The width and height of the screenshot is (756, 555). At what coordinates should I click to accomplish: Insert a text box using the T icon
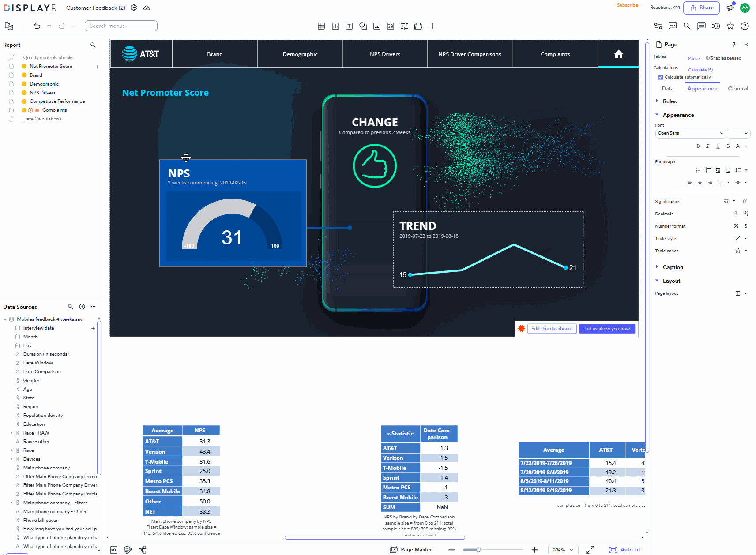pyautogui.click(x=349, y=26)
